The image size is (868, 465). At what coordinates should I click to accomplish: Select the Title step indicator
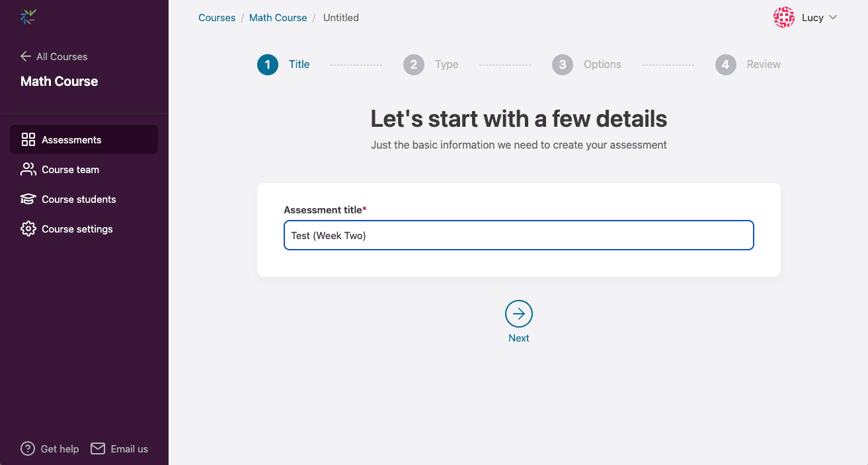(267, 65)
